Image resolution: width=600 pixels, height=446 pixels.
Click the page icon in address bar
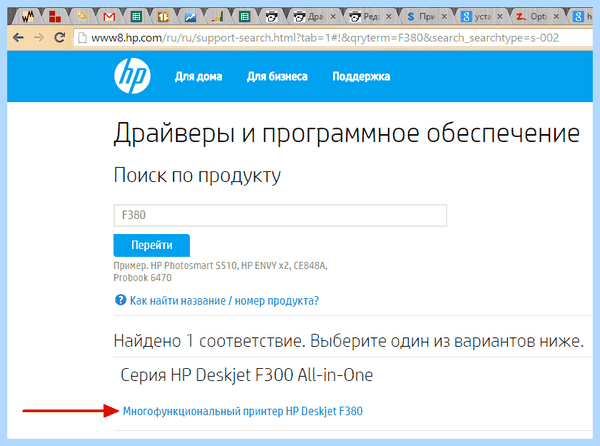(82, 37)
